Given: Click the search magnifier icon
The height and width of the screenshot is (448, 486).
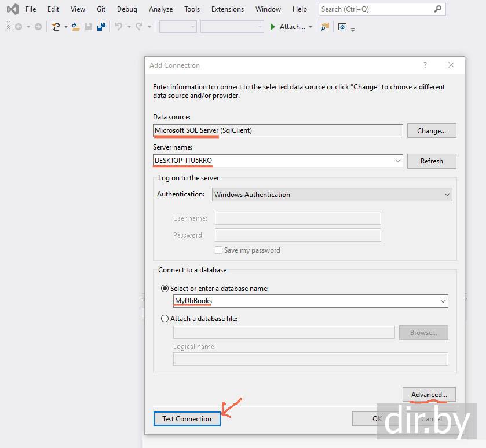Looking at the screenshot, I should (438, 9).
